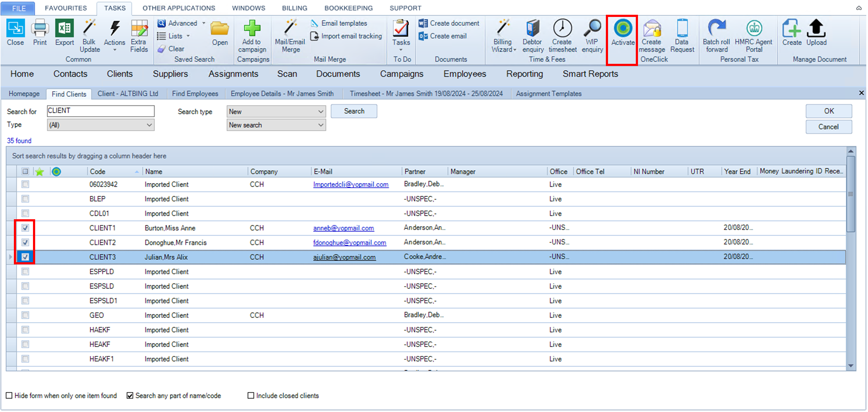
Task: Click the Cancel button
Action: coord(829,127)
